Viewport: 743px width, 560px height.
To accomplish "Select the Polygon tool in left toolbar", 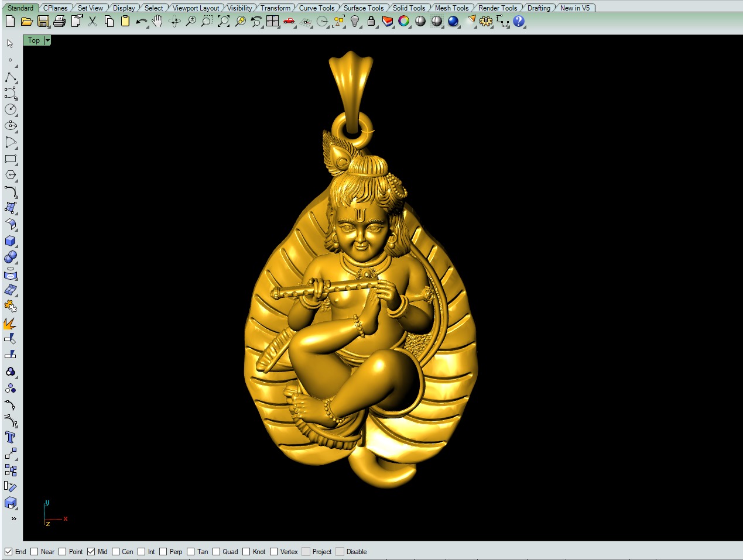I will tap(11, 175).
